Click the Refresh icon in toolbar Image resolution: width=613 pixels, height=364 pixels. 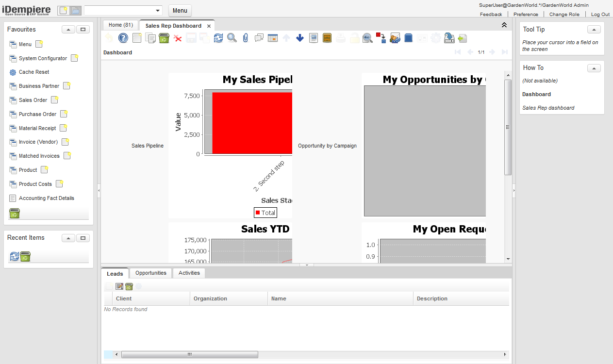point(218,38)
